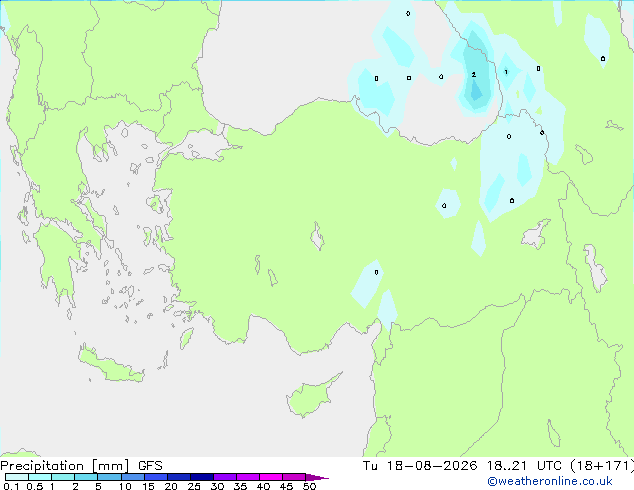The width and height of the screenshot is (634, 490).
Task: Click the island of Crete on the map
Action: coord(111,365)
